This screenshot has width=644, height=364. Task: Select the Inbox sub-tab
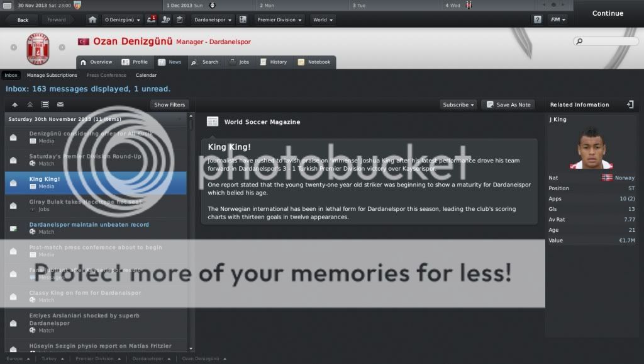(x=11, y=76)
